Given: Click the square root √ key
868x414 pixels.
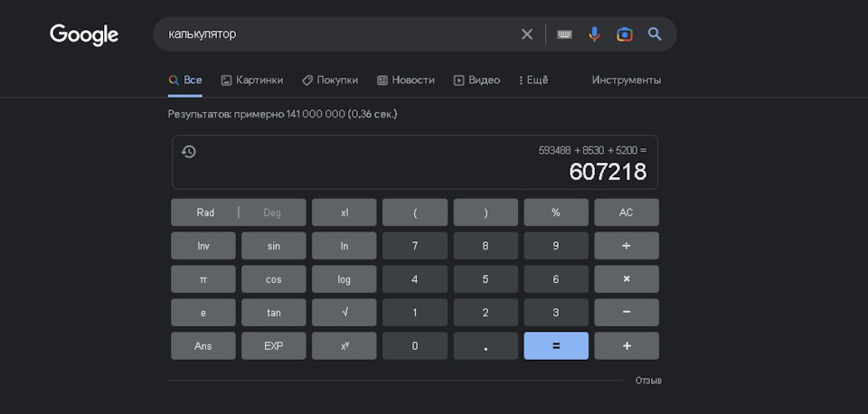Looking at the screenshot, I should 344,312.
